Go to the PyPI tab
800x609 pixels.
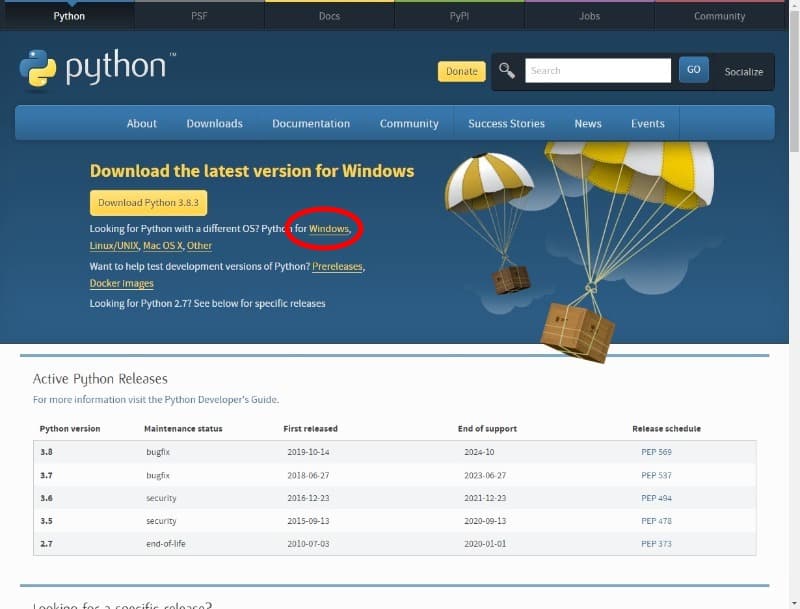tap(459, 16)
